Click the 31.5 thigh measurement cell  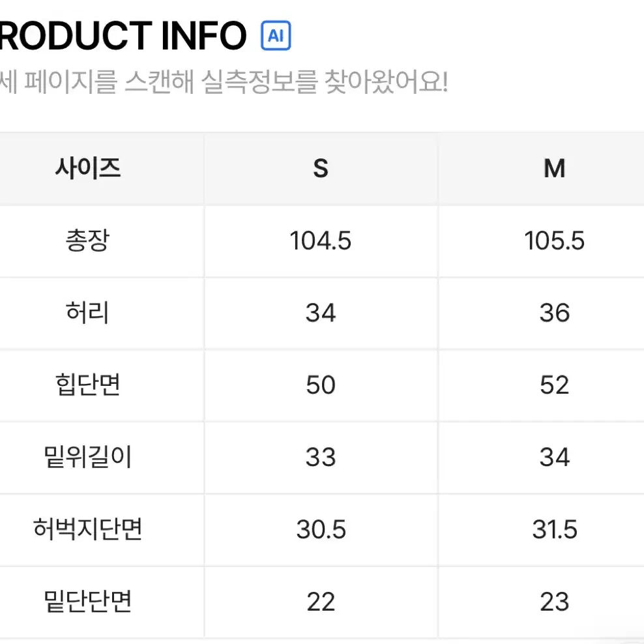coord(555,529)
